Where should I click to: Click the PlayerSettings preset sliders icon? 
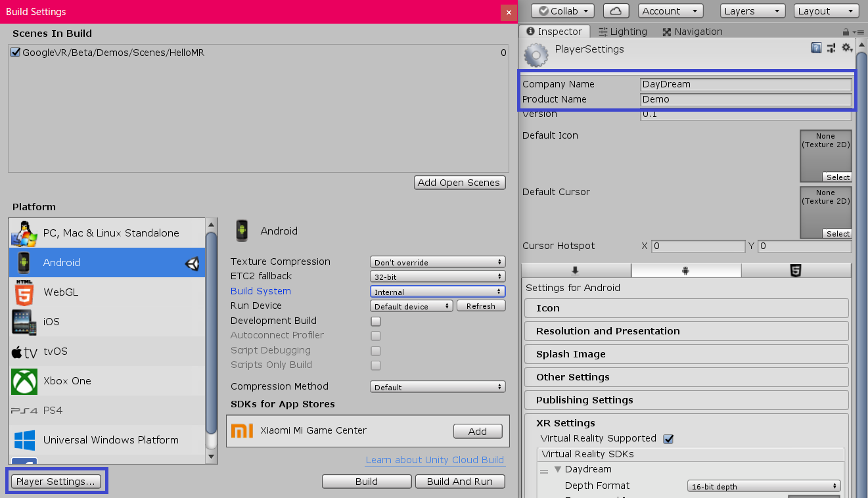(831, 47)
